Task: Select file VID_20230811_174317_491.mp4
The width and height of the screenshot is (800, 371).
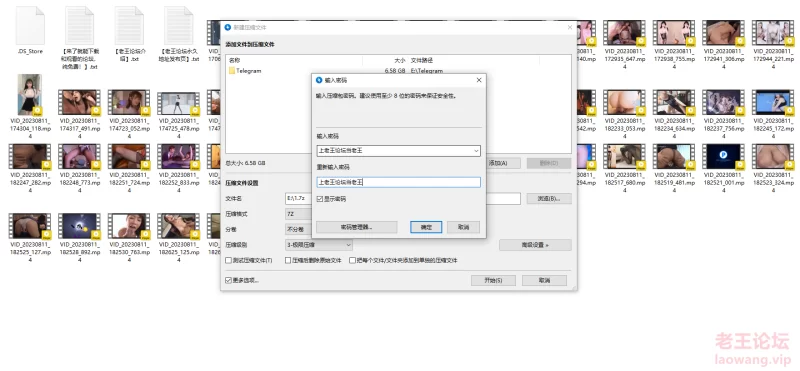Action: (80, 102)
